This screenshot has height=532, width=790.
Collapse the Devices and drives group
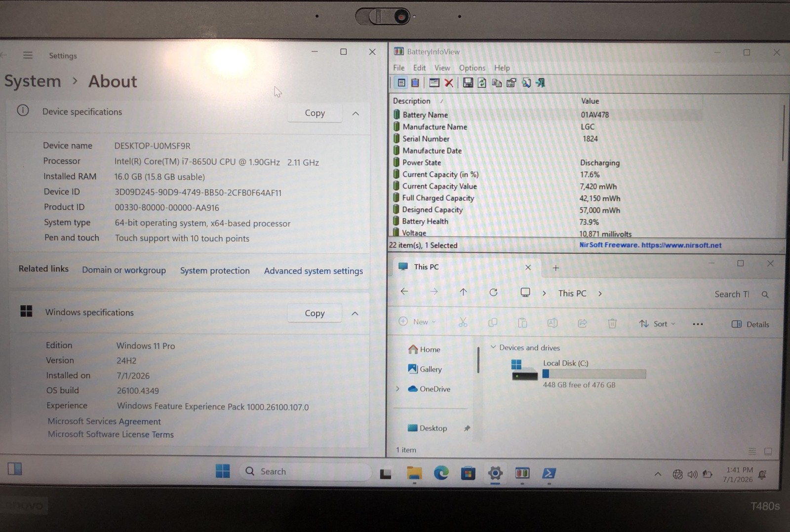click(493, 347)
